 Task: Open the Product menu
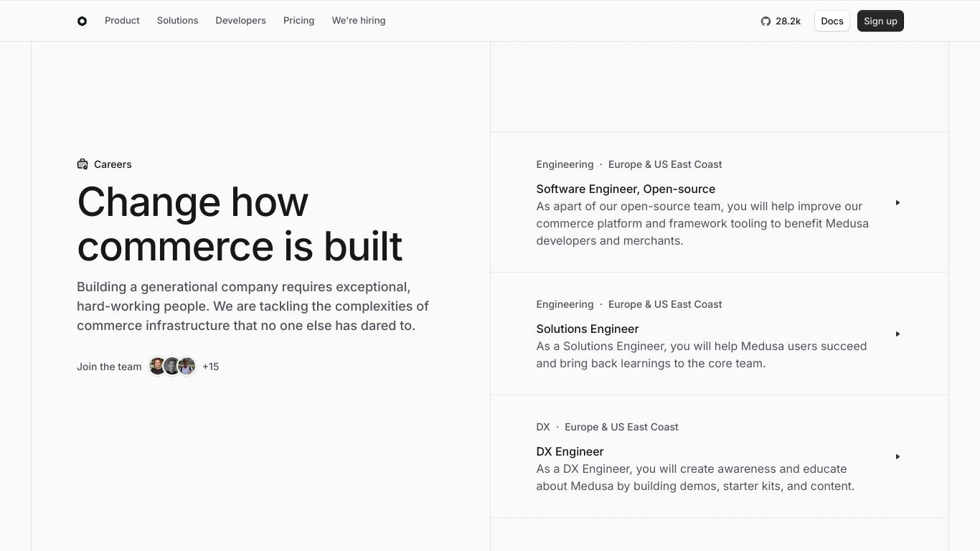[122, 21]
